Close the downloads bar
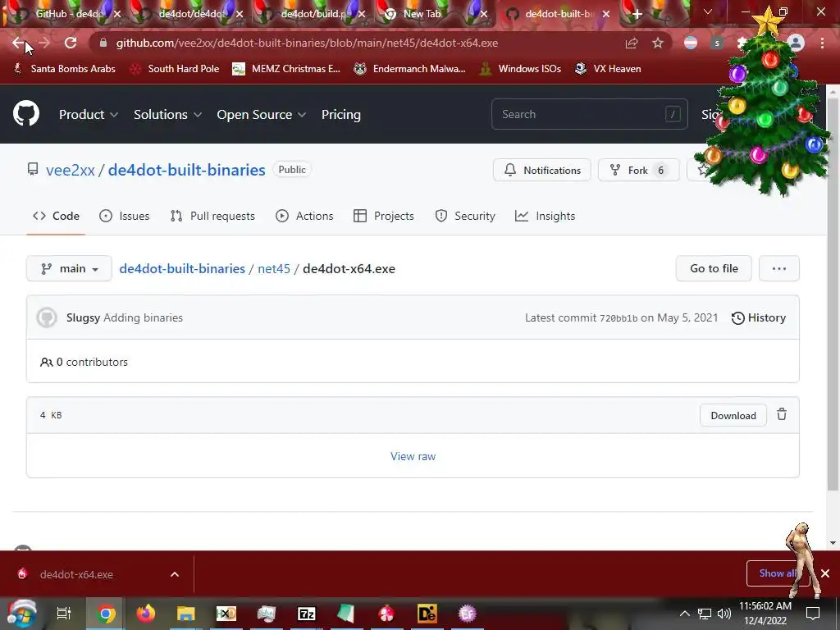 click(825, 573)
